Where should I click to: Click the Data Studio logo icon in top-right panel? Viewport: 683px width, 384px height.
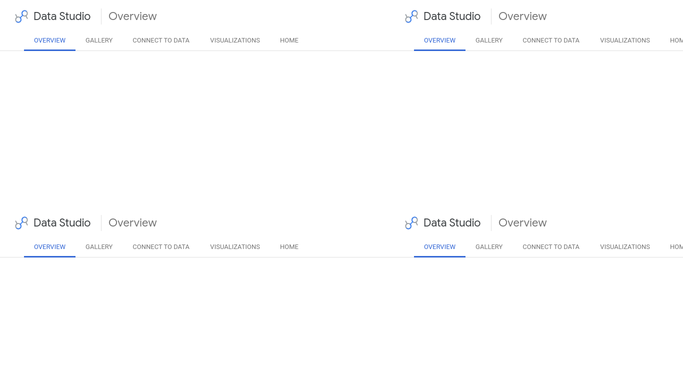411,17
